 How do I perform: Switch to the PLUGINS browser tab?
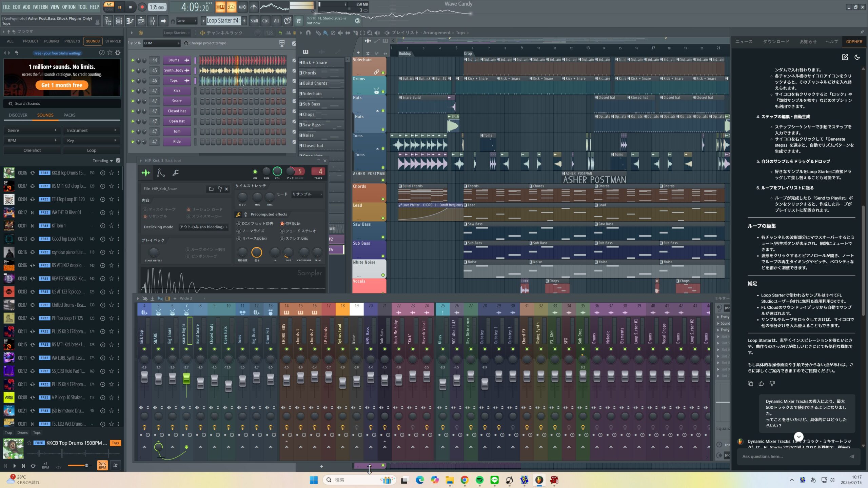click(51, 41)
